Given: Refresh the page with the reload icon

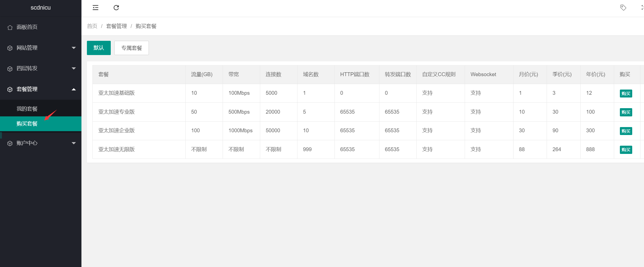Looking at the screenshot, I should click(x=116, y=8).
